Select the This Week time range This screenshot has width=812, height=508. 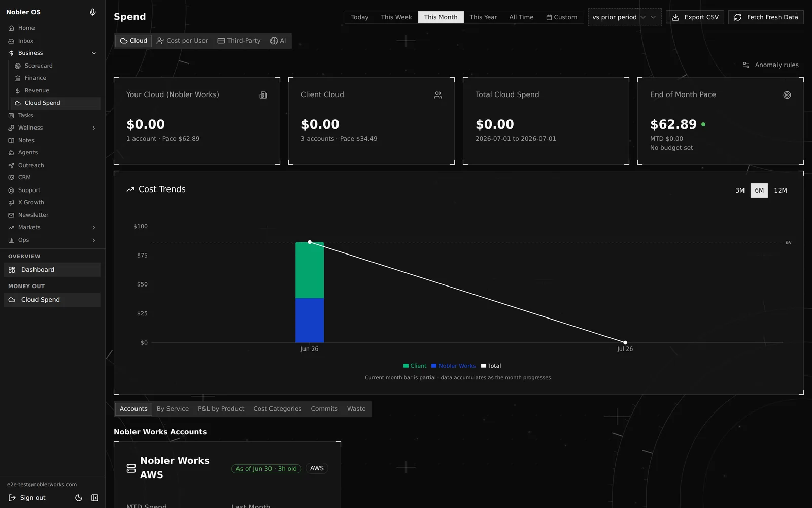click(396, 17)
